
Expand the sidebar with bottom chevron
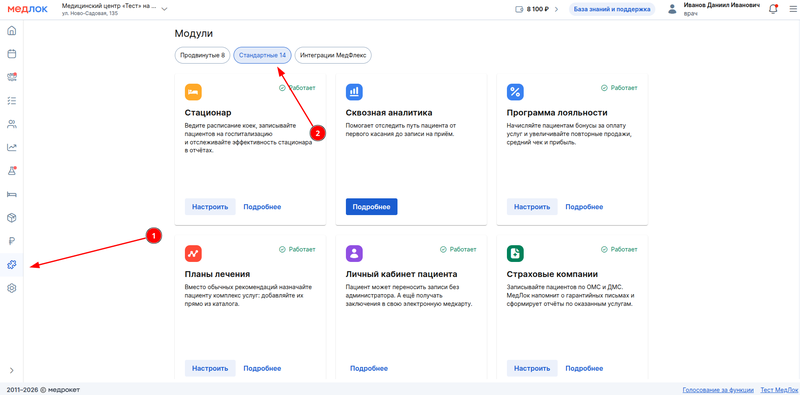12,371
